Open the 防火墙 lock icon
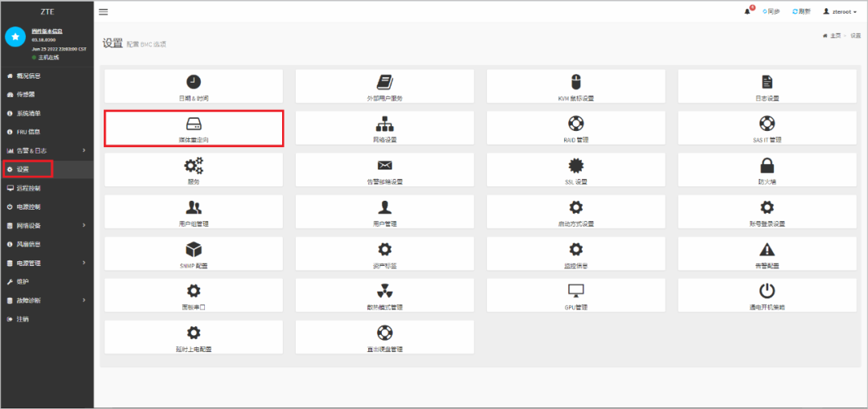868x409 pixels. click(x=767, y=166)
